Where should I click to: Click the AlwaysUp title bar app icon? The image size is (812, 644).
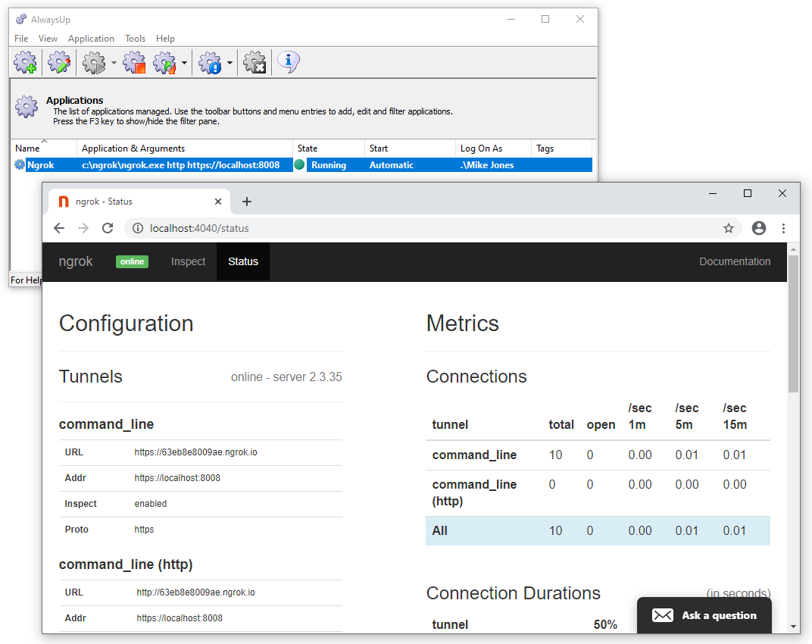coord(21,19)
